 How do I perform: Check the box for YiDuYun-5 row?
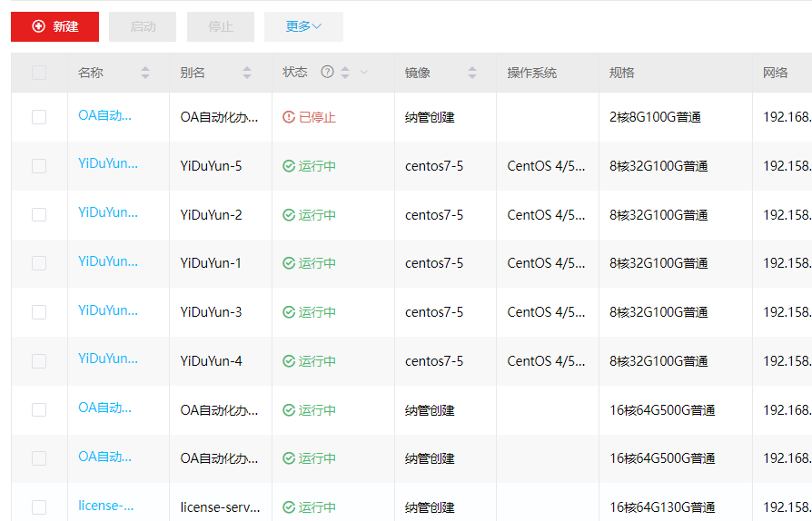(39, 166)
